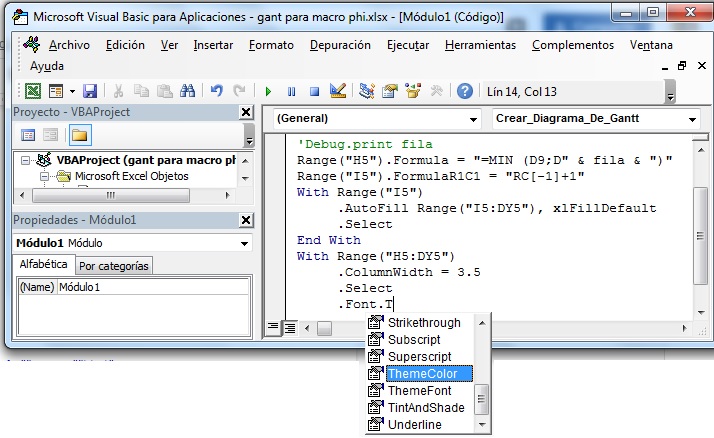This screenshot has height=438, width=714.
Task: Restore the inner code window size
Action: click(x=682, y=66)
